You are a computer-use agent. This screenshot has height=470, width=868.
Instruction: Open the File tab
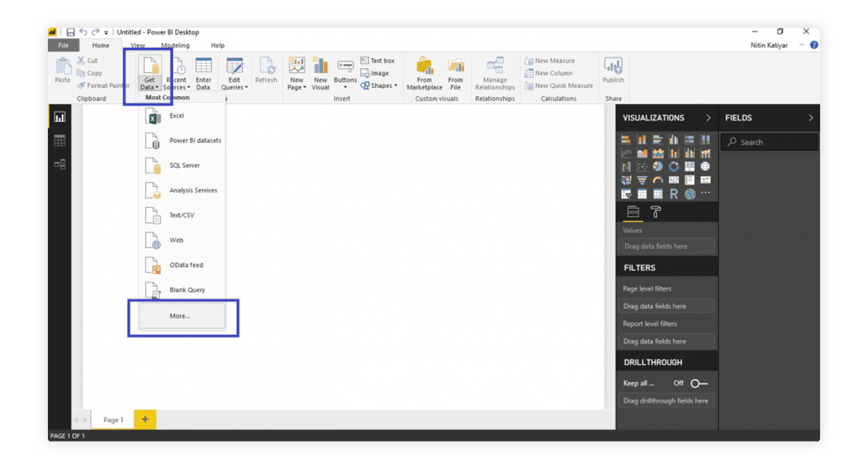(63, 45)
